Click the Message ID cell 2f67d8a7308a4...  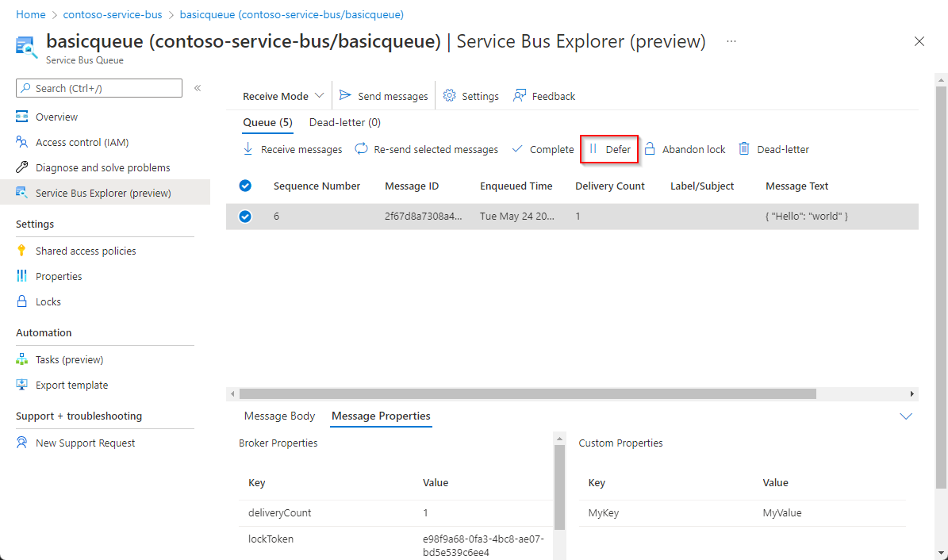423,216
